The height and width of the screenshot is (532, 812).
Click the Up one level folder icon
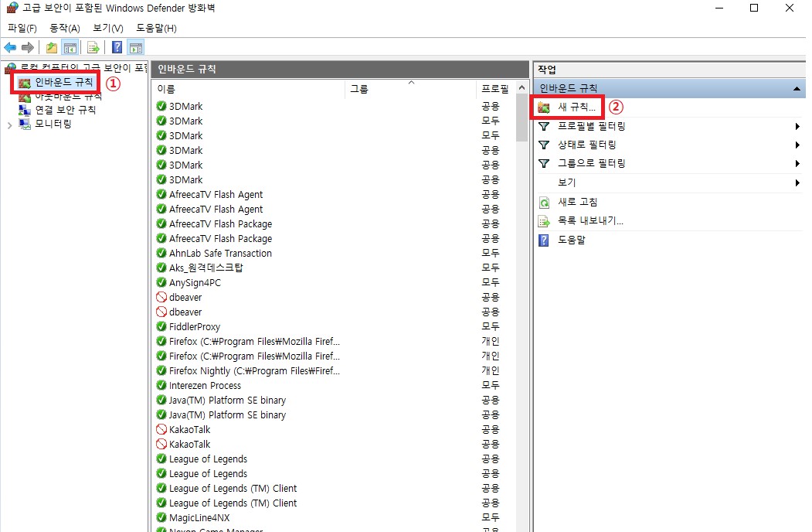click(51, 48)
